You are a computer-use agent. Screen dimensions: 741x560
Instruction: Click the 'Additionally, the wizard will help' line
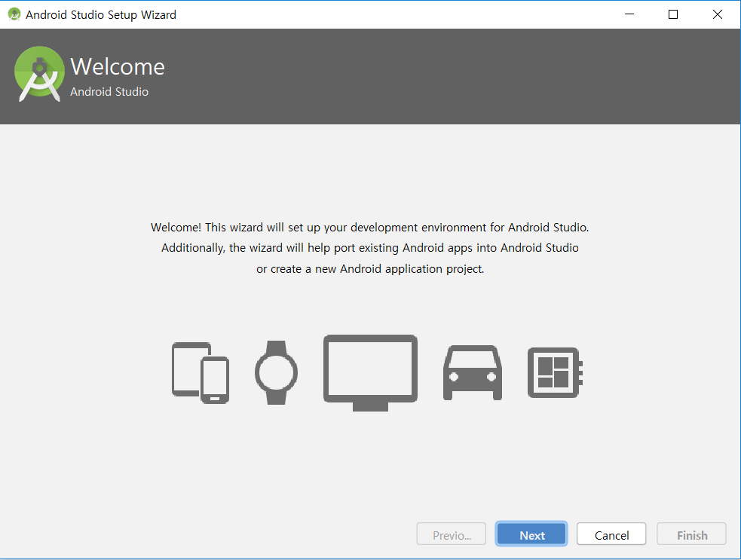(x=369, y=248)
